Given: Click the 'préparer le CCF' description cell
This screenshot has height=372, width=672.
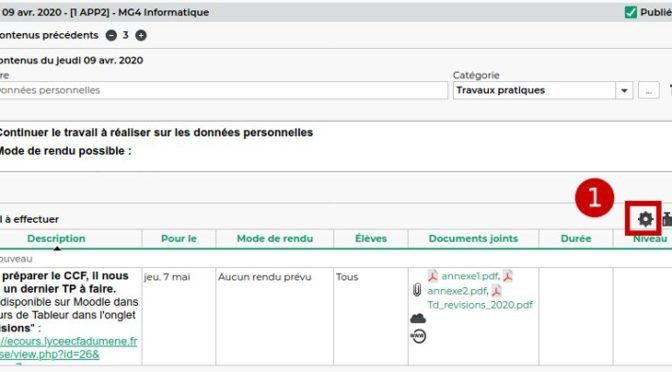Looking at the screenshot, I should pos(71,316).
